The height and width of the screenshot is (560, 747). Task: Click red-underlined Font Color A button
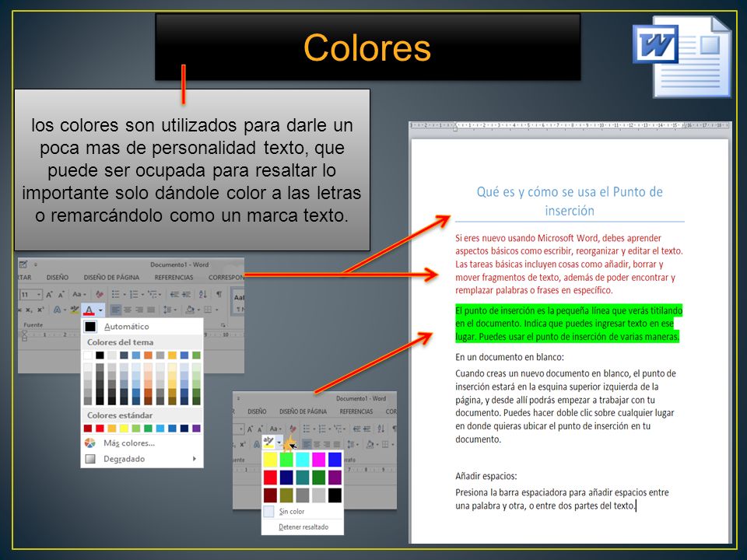click(x=89, y=310)
